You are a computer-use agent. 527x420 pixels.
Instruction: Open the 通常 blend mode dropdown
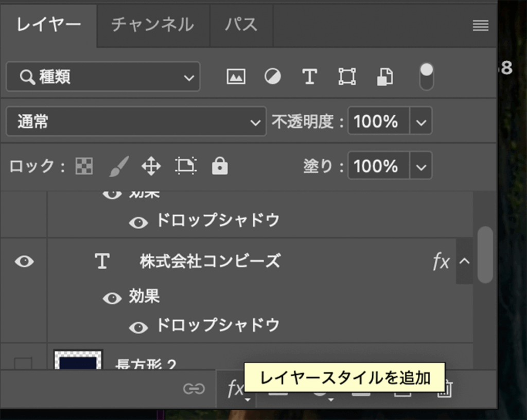click(136, 122)
